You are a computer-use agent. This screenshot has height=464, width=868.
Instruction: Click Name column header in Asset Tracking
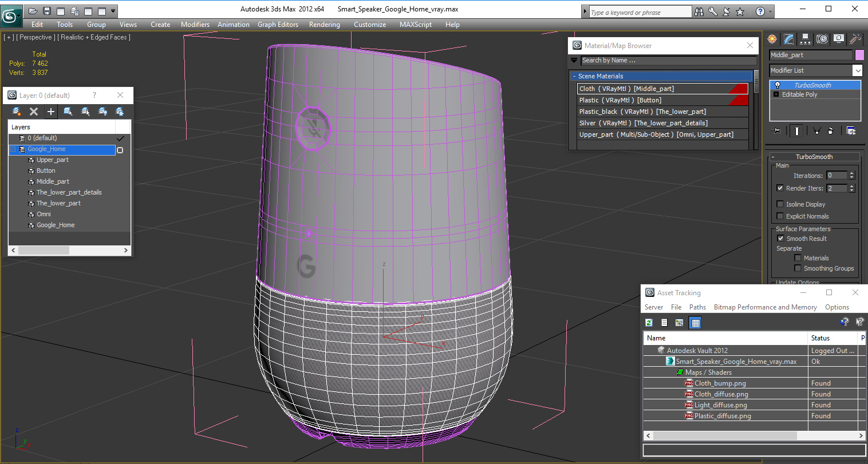tap(725, 338)
